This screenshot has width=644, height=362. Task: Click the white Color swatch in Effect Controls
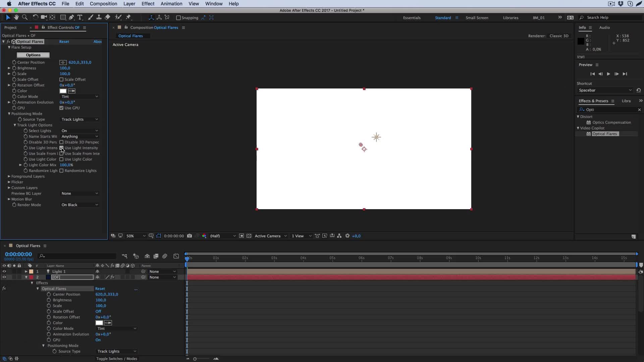point(63,91)
